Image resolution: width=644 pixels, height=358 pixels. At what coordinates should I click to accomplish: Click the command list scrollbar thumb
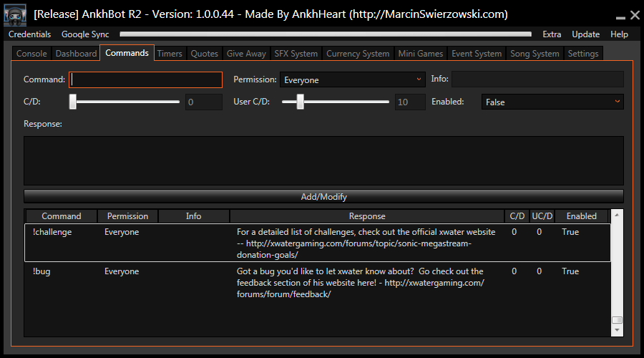pyautogui.click(x=617, y=320)
